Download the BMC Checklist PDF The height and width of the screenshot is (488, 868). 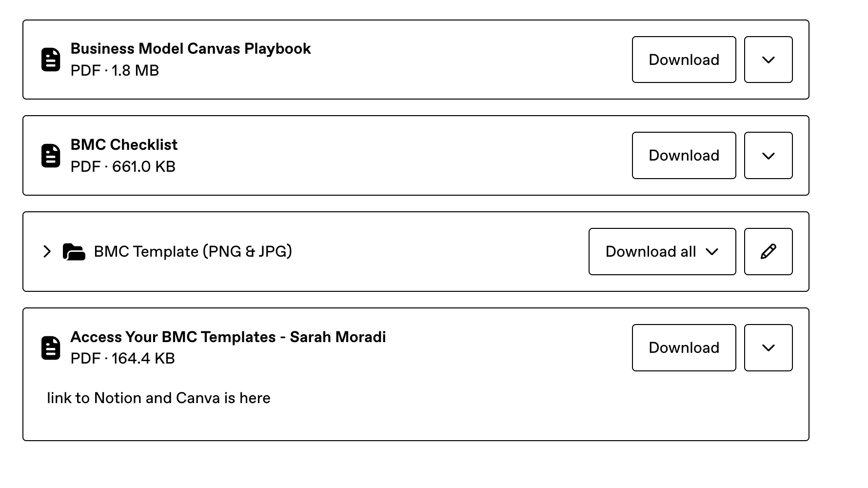[x=684, y=156]
